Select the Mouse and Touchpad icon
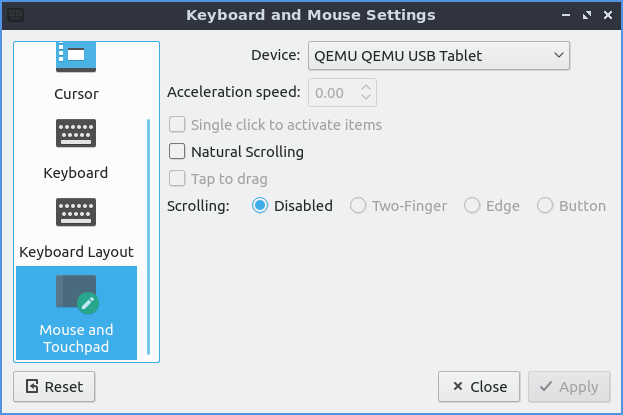 coord(75,295)
